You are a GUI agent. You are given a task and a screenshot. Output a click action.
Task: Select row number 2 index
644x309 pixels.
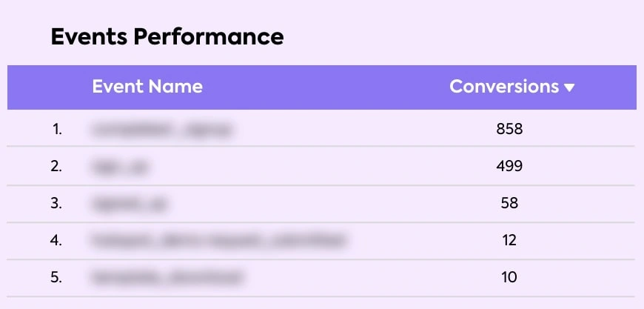pos(57,167)
